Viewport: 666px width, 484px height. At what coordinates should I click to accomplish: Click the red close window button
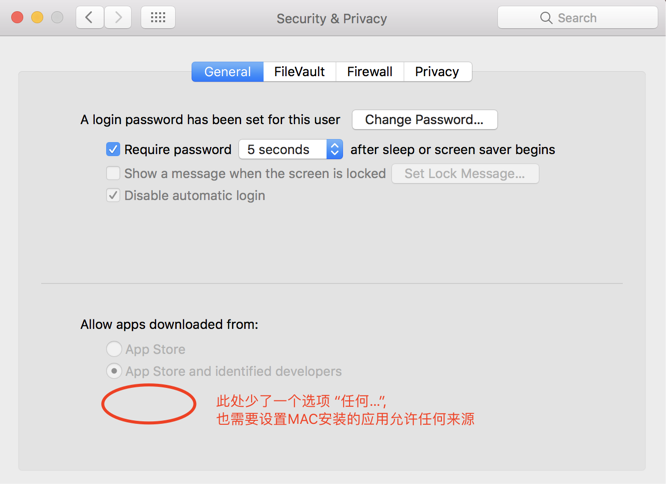pos(17,17)
